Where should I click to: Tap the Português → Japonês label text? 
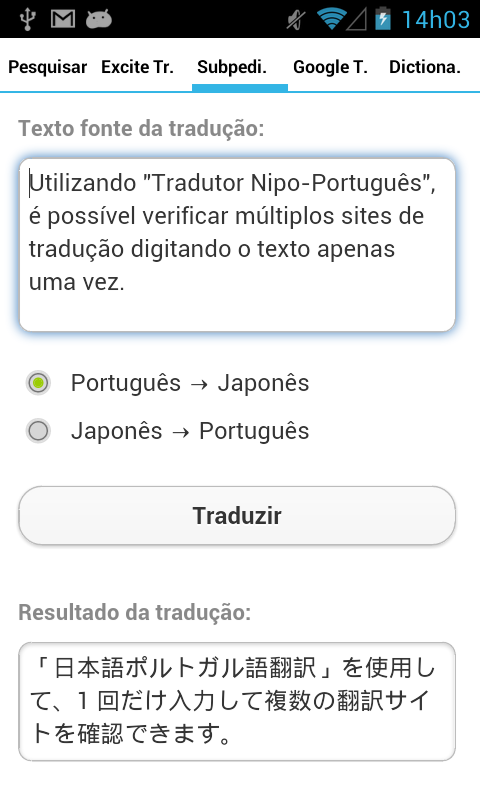pyautogui.click(x=190, y=383)
